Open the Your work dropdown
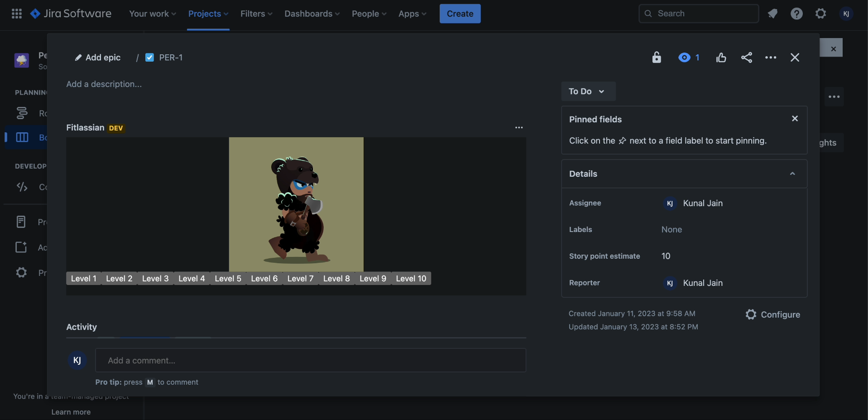 (x=153, y=14)
